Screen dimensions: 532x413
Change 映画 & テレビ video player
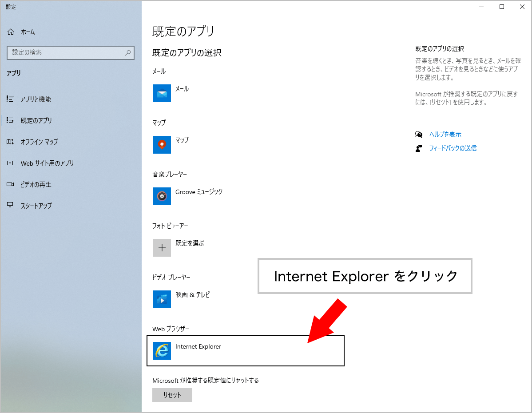pyautogui.click(x=192, y=295)
